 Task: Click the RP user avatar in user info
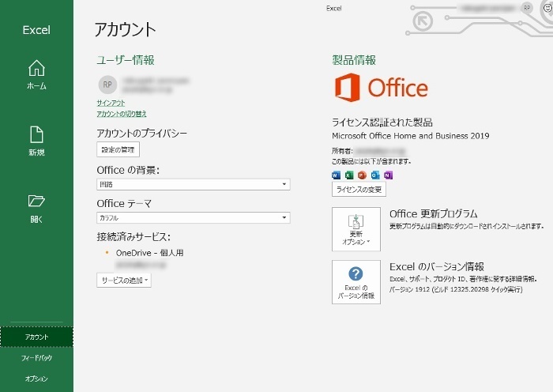[107, 85]
